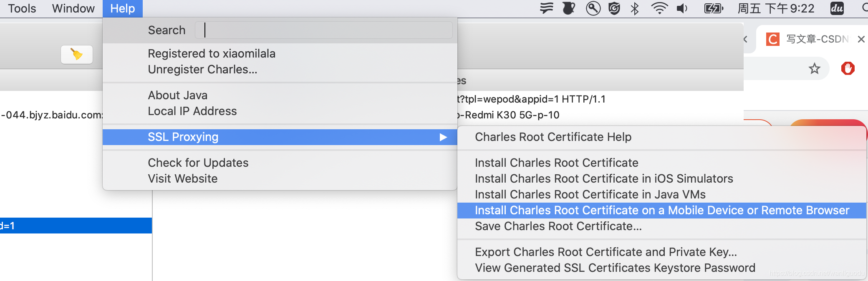This screenshot has width=868, height=281.
Task: Click the swirl shield icon in menu bar
Action: (x=614, y=8)
